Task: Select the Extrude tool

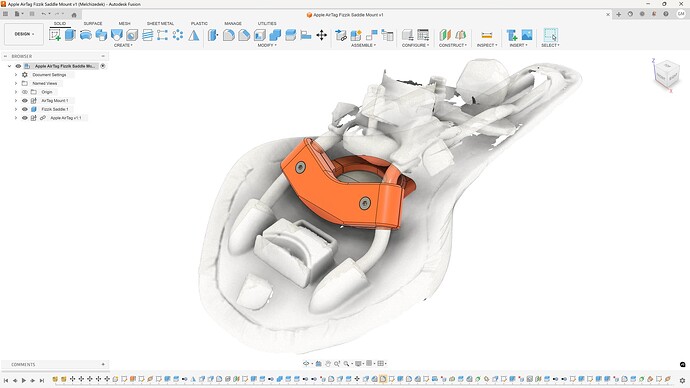Action: coord(70,35)
